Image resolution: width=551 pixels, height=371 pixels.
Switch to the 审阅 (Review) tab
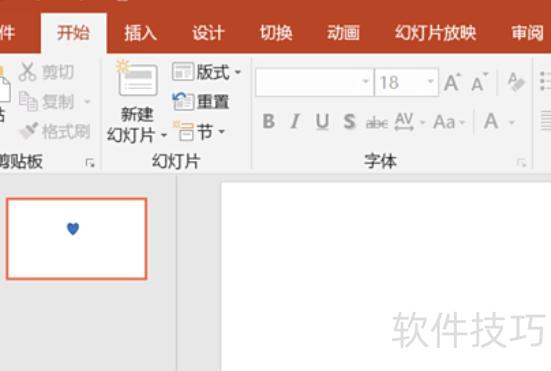[527, 33]
